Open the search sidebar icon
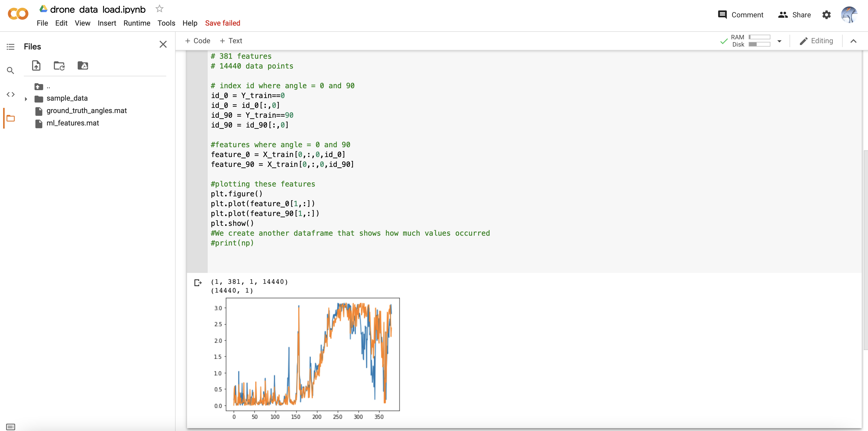868x431 pixels. click(x=10, y=70)
